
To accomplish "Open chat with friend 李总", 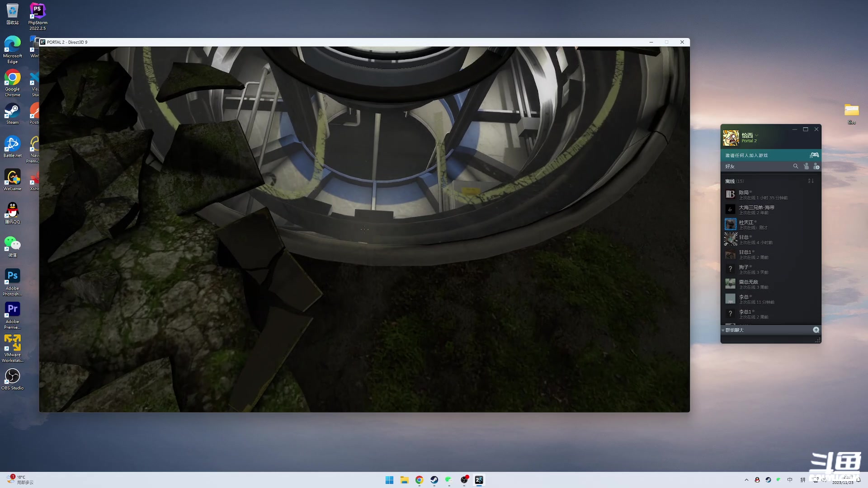I will point(771,299).
